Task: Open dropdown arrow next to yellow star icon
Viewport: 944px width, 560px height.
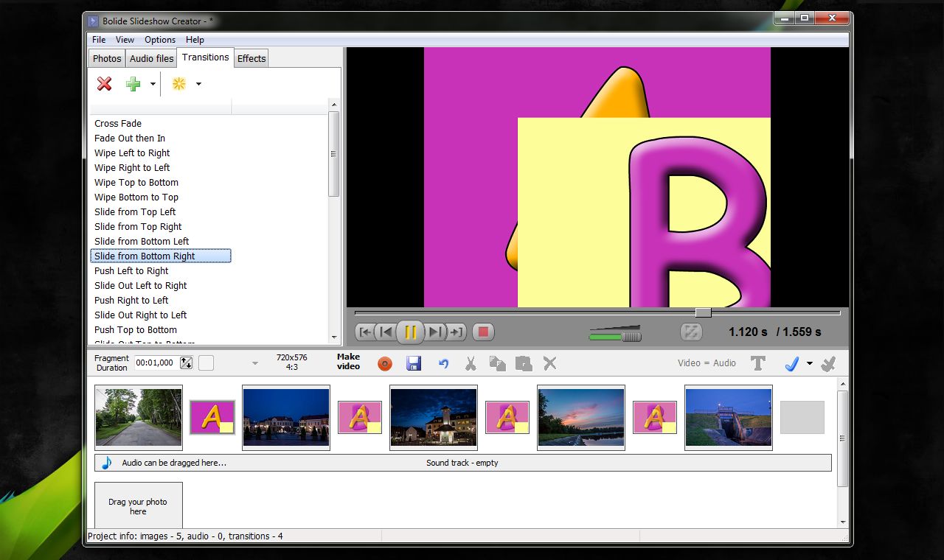Action: pos(198,84)
